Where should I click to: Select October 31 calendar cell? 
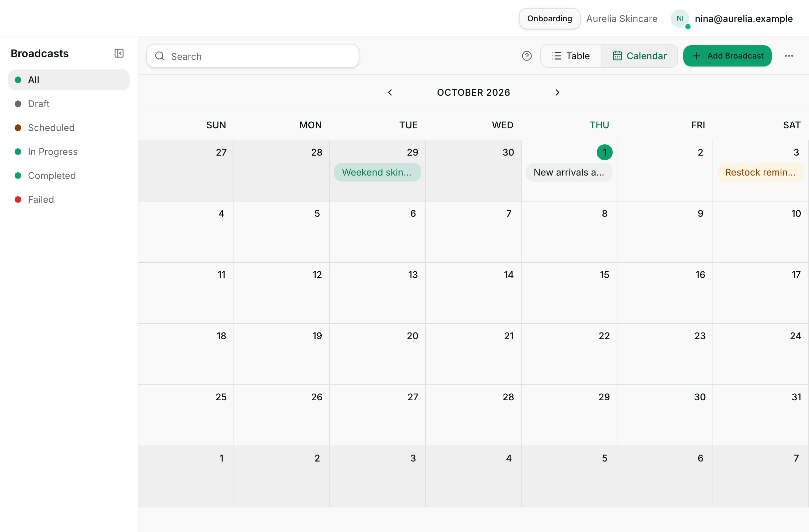(x=761, y=415)
